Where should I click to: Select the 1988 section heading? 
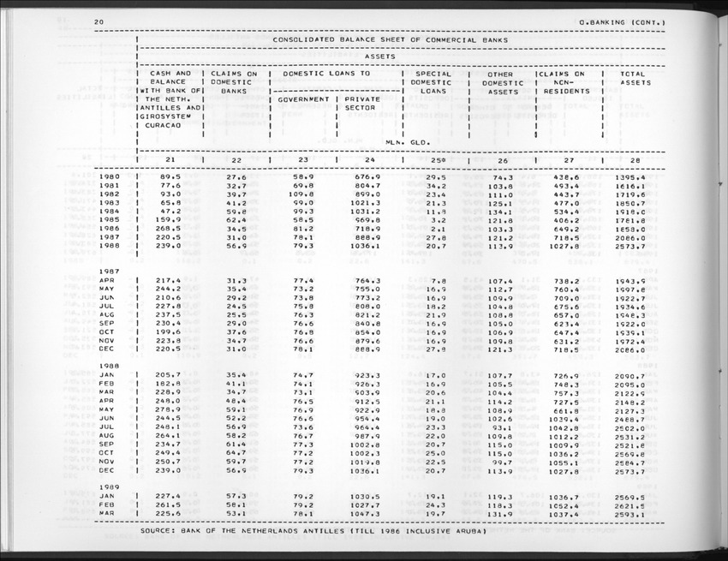click(x=110, y=365)
